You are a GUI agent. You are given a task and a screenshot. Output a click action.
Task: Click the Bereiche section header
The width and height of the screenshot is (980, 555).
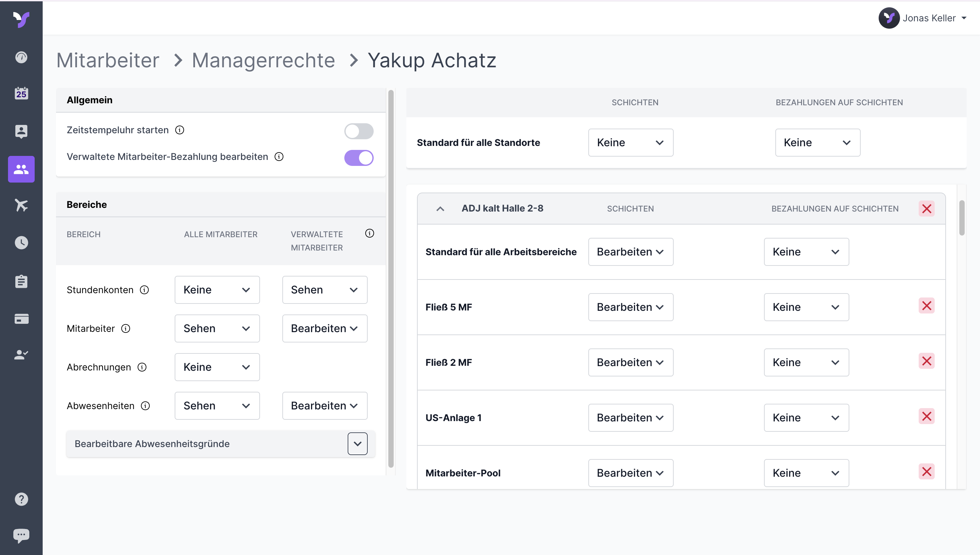[x=221, y=205]
